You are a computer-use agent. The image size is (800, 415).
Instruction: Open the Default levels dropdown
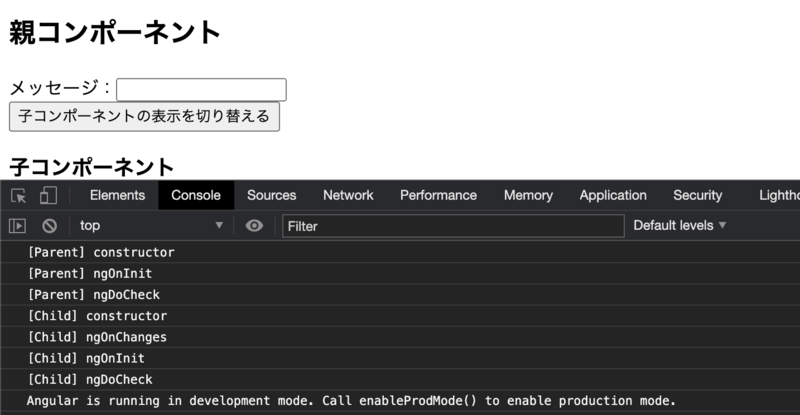(680, 226)
